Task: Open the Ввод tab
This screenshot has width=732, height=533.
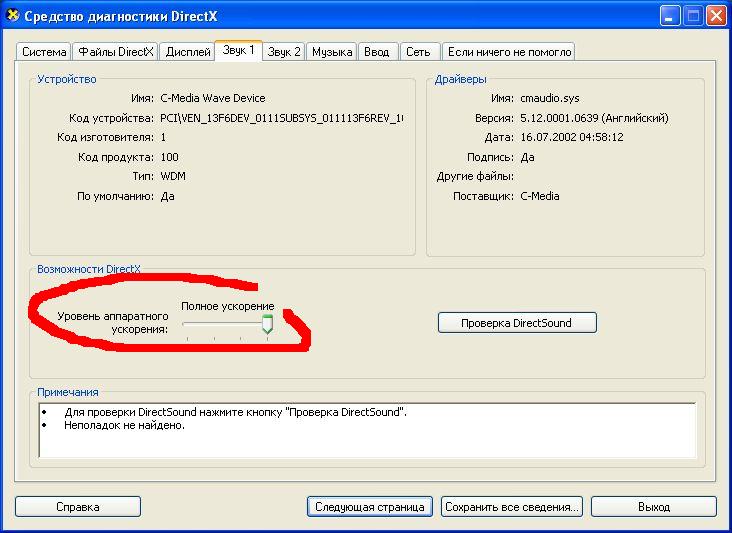Action: coord(377,52)
